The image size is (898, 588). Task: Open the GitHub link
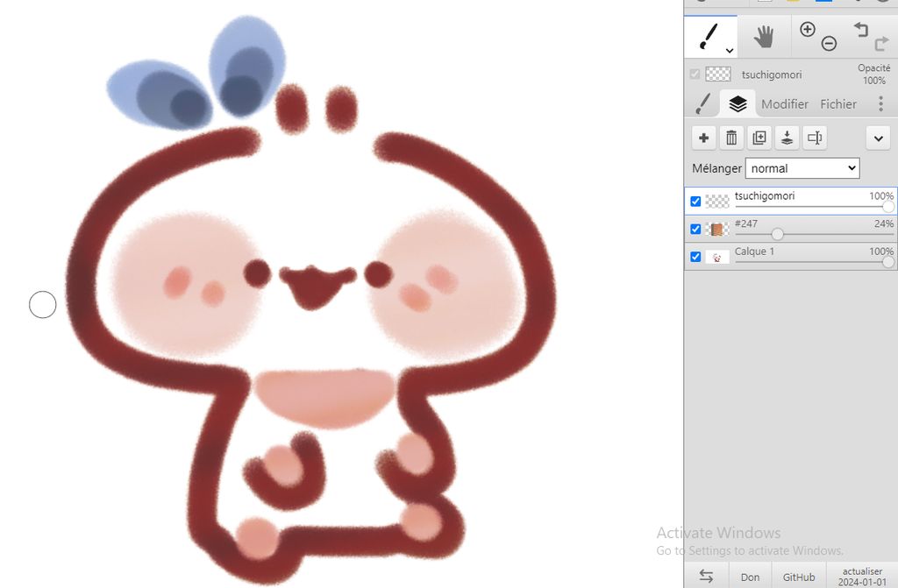point(799,577)
